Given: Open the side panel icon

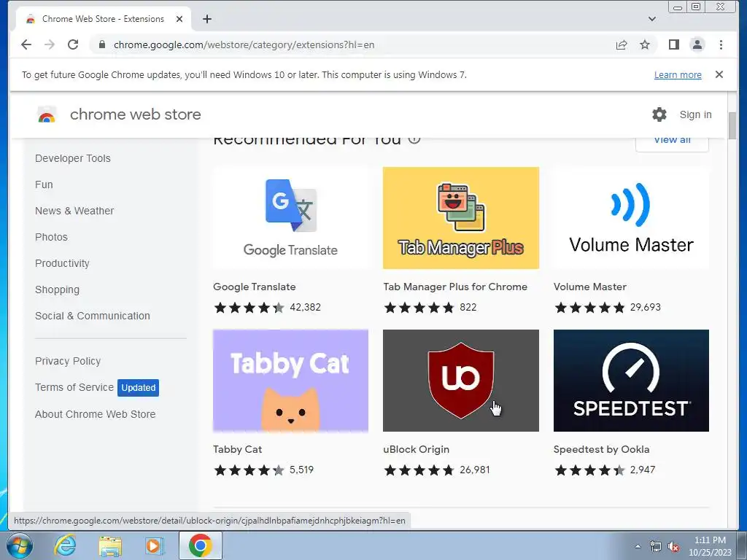Looking at the screenshot, I should (673, 44).
